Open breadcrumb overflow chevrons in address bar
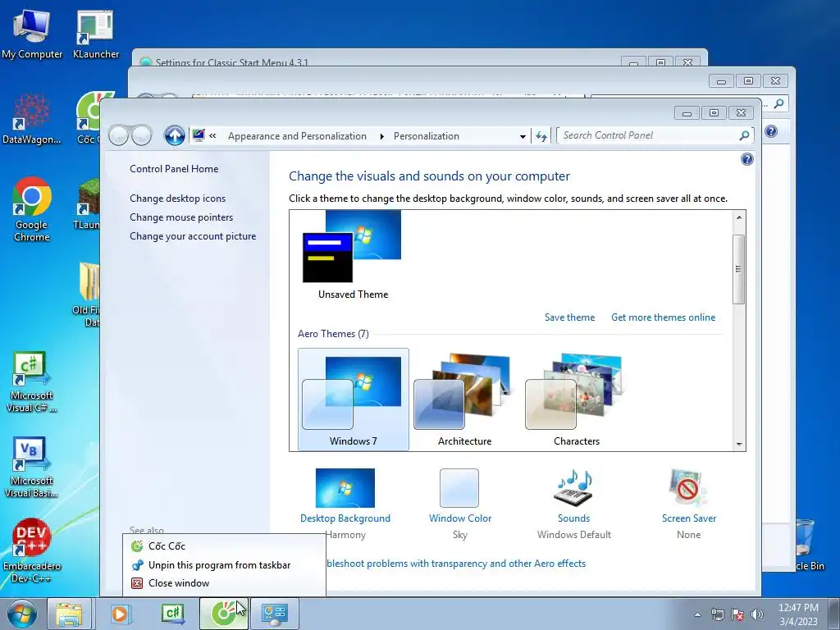840x630 pixels. [212, 136]
